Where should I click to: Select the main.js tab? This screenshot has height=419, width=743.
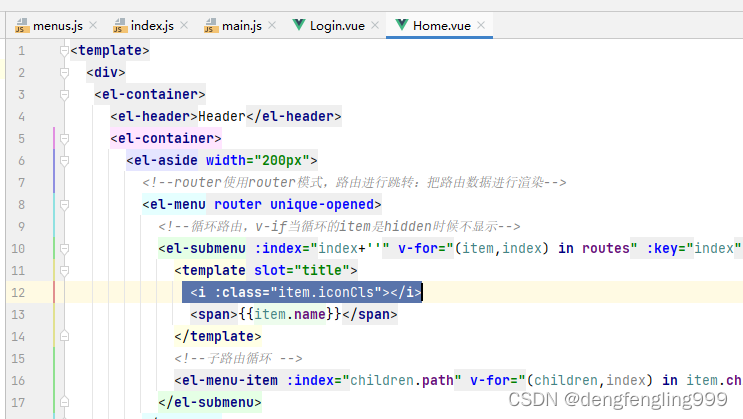[242, 26]
